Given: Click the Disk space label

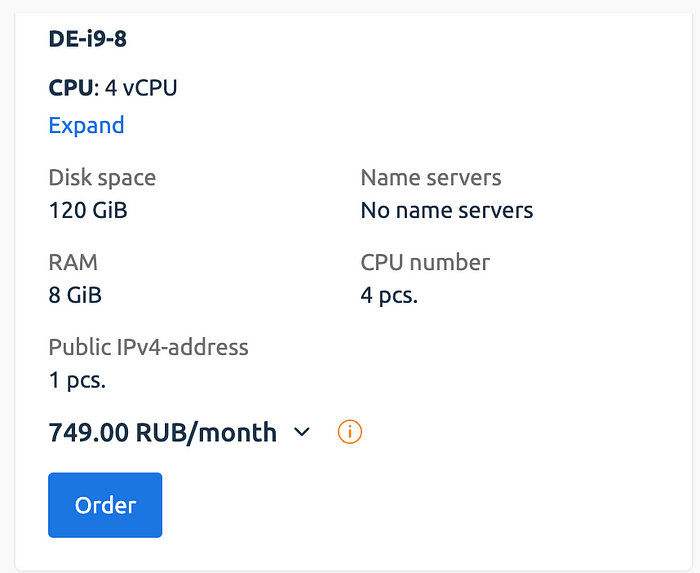Looking at the screenshot, I should coord(102,178).
